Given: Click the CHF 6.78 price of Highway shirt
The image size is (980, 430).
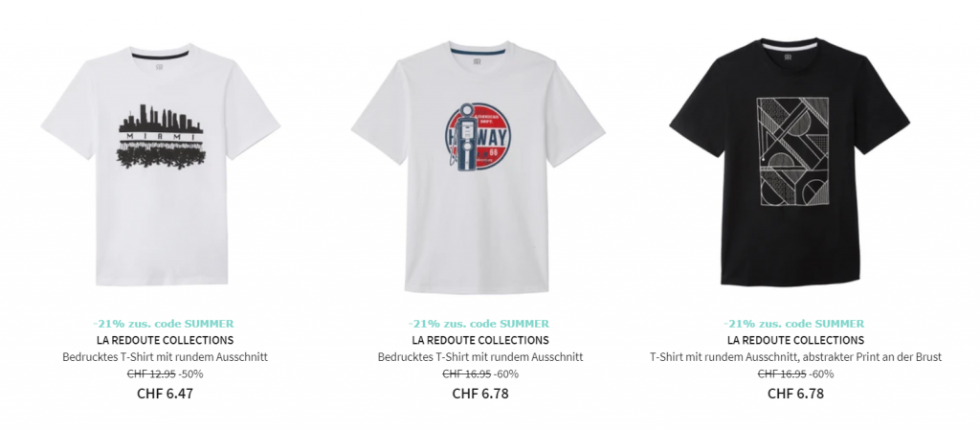Looking at the screenshot, I should click(480, 394).
